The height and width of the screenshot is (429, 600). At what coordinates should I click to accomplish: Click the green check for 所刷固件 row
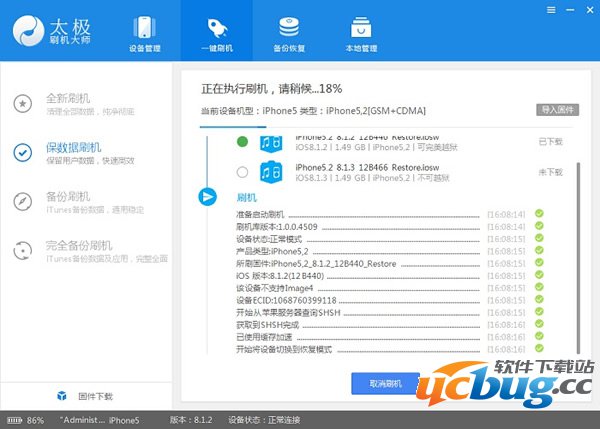[539, 263]
